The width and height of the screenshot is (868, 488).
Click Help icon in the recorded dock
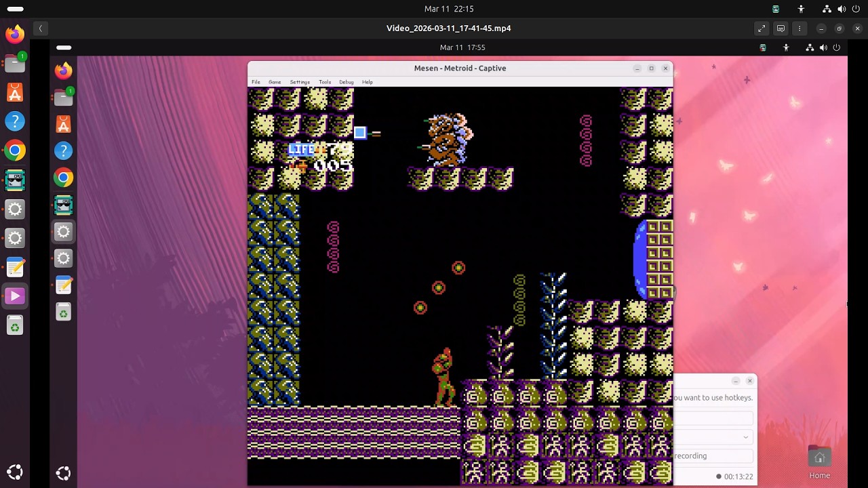pyautogui.click(x=63, y=150)
